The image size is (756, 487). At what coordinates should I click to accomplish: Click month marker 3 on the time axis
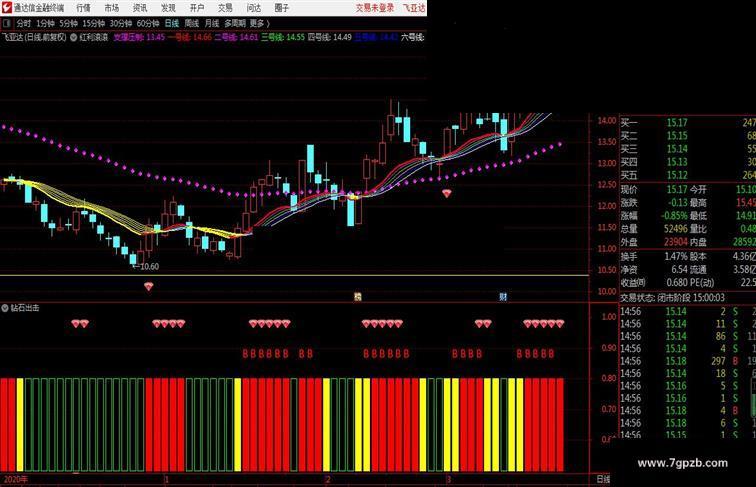tap(449, 479)
